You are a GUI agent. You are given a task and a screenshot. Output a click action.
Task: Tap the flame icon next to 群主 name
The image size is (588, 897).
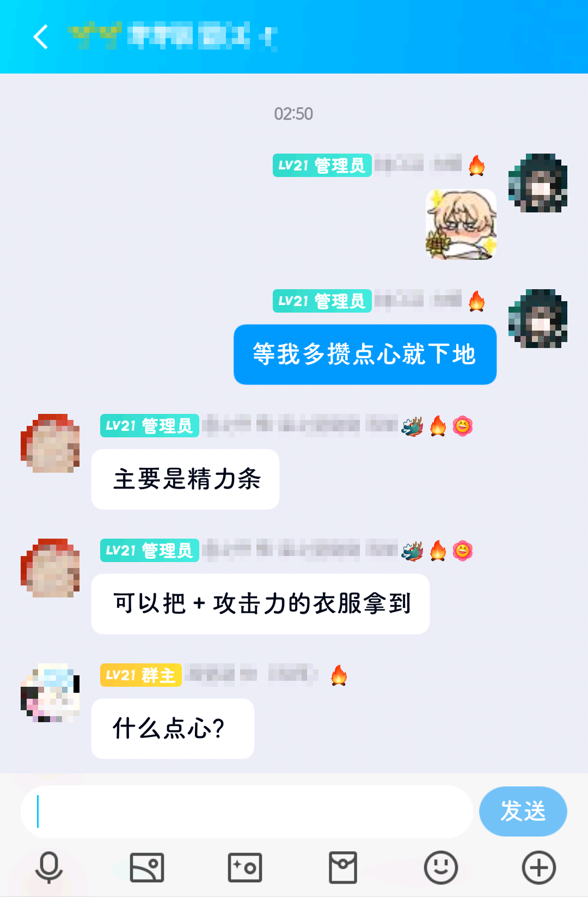point(339,675)
